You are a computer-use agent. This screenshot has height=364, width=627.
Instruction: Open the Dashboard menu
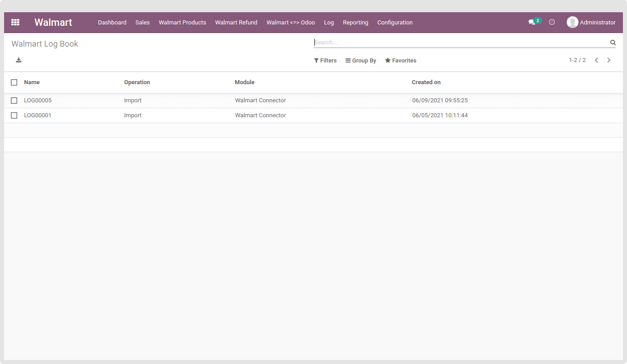click(x=112, y=23)
